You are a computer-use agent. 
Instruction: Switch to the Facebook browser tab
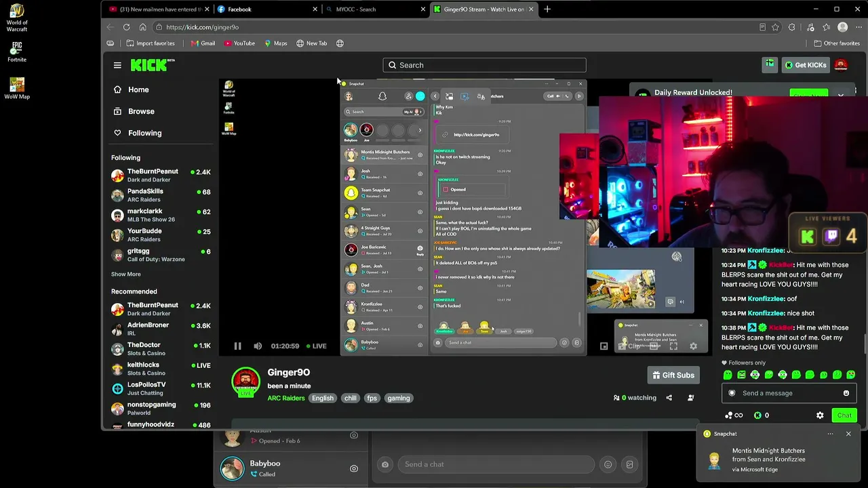coord(267,9)
